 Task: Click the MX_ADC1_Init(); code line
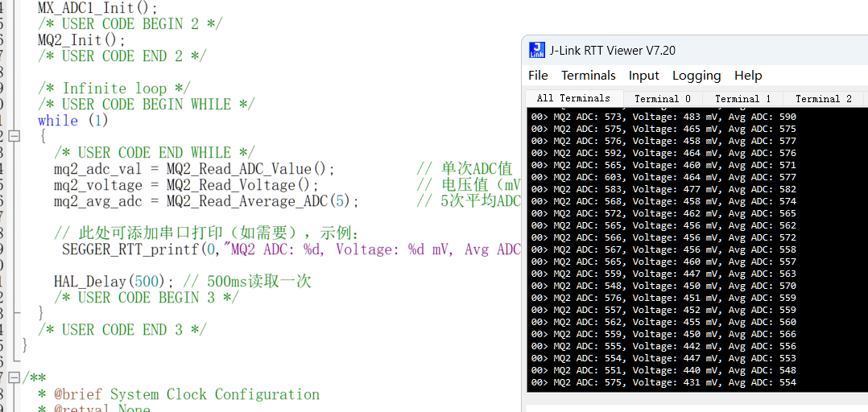[x=97, y=8]
